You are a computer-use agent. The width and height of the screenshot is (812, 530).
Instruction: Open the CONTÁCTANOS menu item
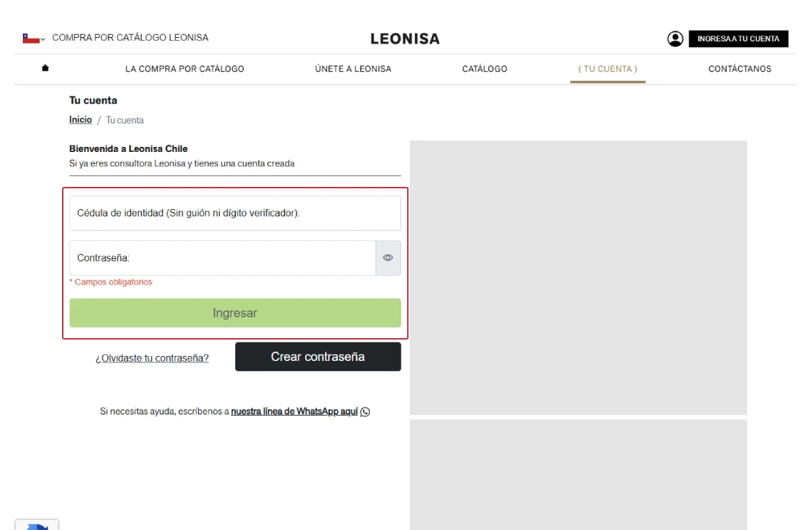tap(739, 69)
